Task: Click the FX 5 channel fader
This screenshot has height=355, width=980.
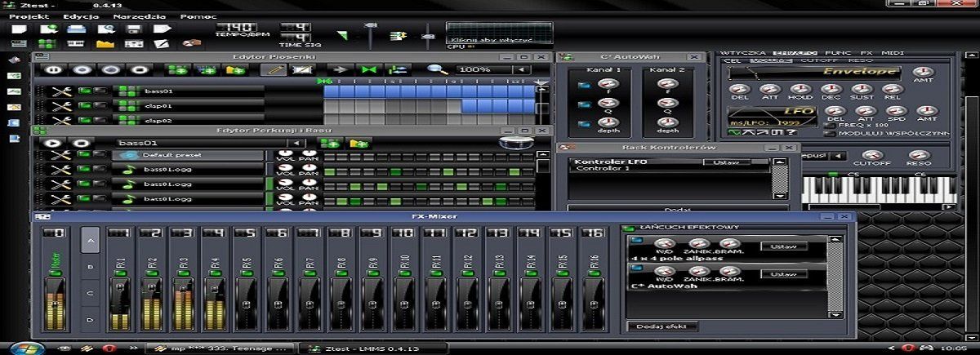Action: click(x=248, y=306)
